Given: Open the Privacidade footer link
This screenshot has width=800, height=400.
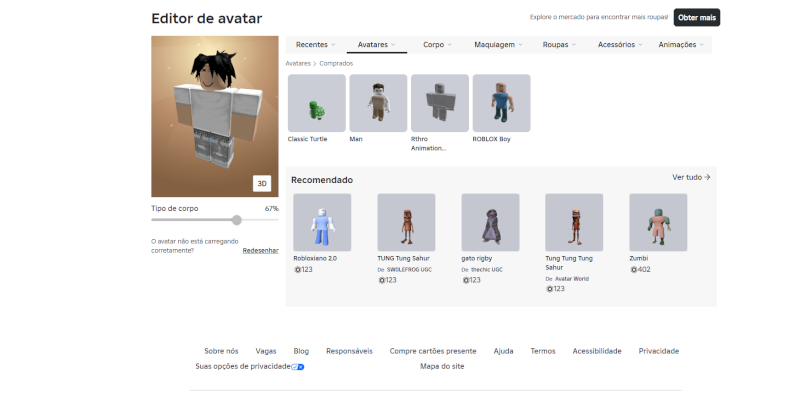Looking at the screenshot, I should 659,351.
